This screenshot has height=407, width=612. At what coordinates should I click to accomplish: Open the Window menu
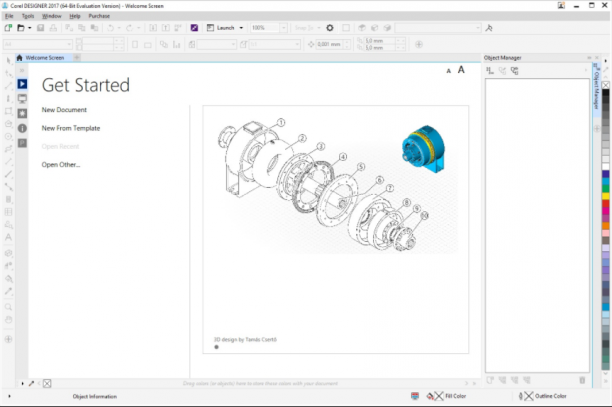(52, 16)
